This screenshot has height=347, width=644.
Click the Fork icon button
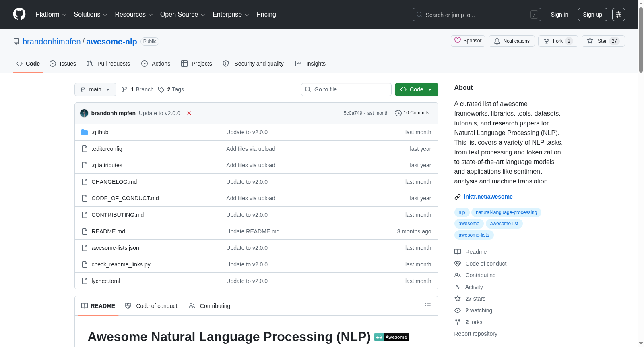[547, 41]
